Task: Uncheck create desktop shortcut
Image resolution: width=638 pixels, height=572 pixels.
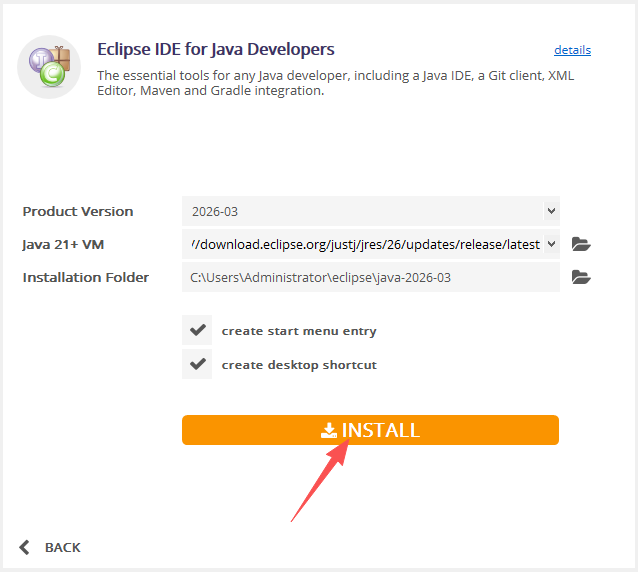Action: click(x=197, y=364)
